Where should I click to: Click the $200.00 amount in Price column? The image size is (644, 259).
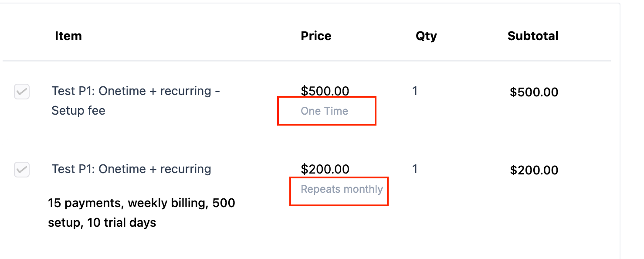click(x=325, y=169)
